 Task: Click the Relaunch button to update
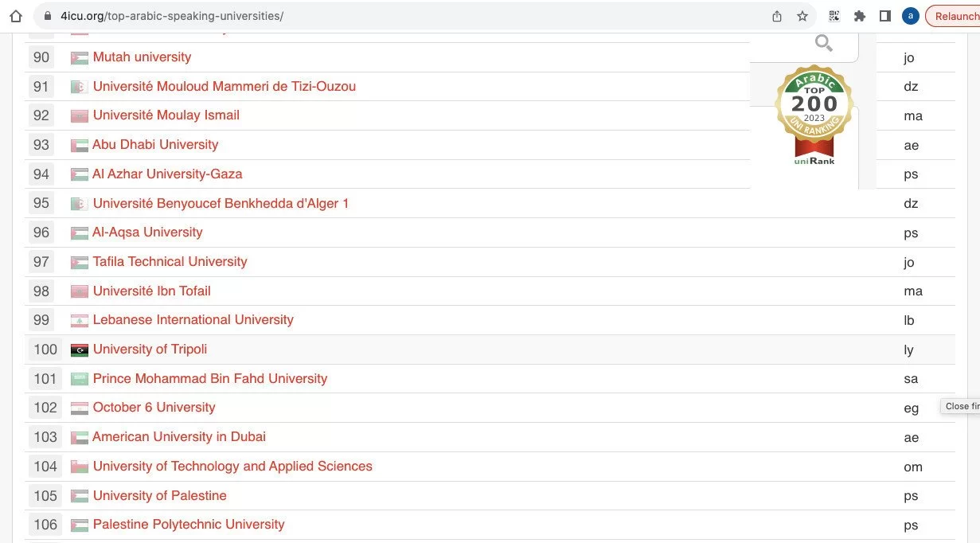pos(955,16)
